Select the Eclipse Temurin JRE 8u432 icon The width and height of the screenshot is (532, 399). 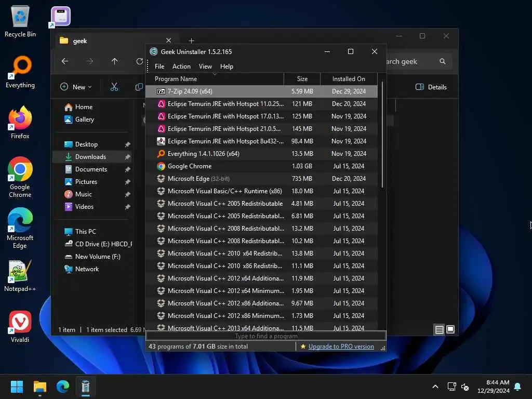(161, 141)
